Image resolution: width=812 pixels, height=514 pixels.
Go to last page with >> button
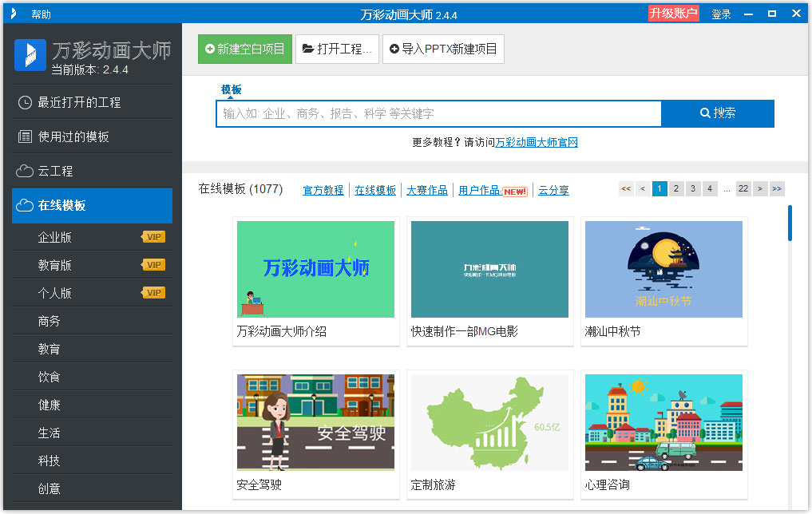(777, 188)
